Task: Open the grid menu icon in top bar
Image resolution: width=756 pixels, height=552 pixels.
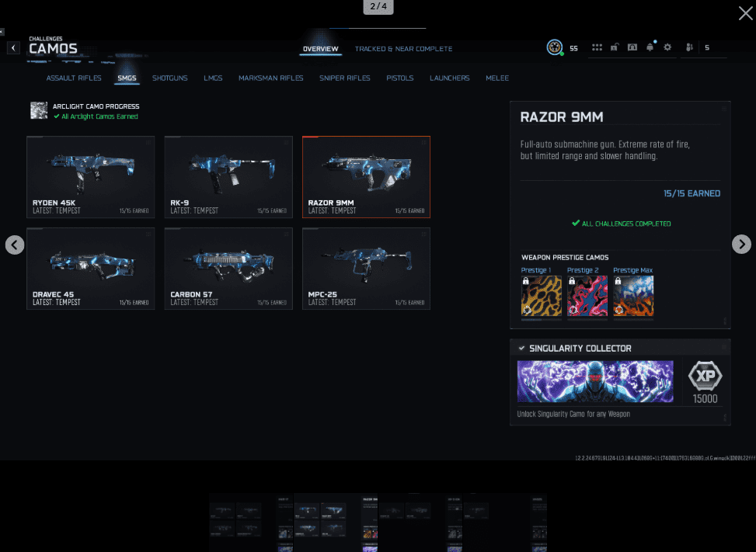Action: point(597,47)
